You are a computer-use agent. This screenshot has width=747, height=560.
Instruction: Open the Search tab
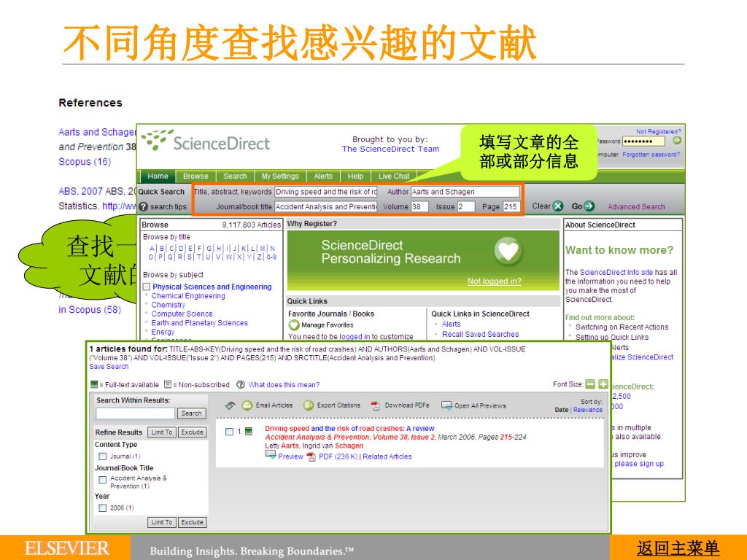(x=235, y=176)
